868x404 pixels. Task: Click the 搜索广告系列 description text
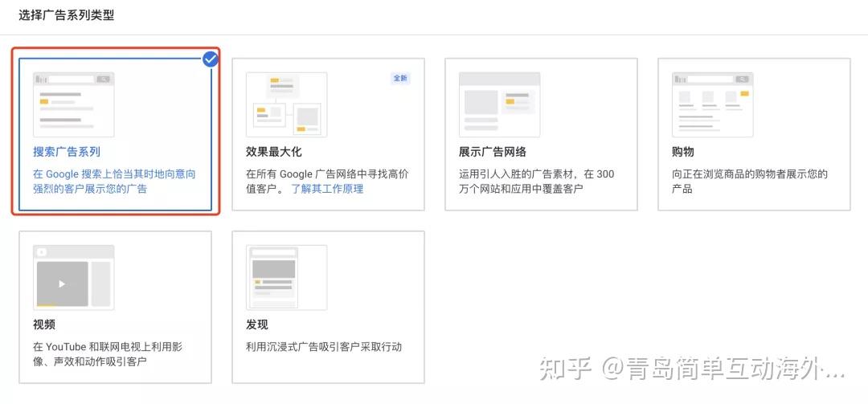[114, 182]
